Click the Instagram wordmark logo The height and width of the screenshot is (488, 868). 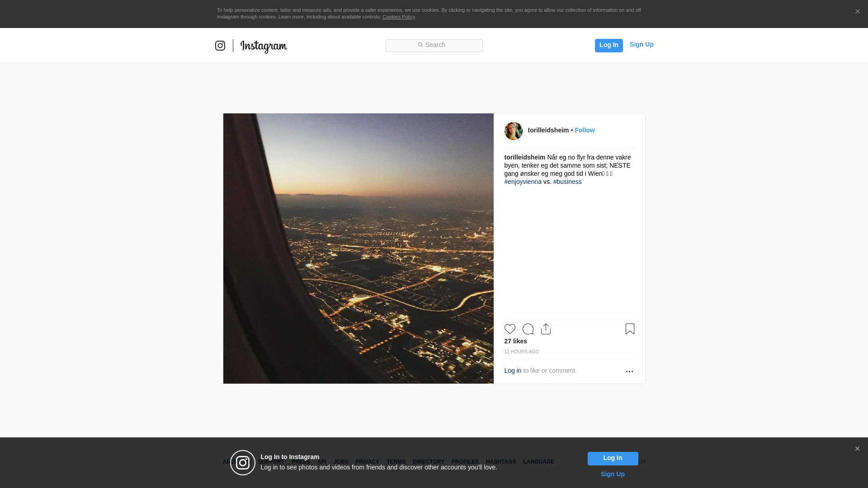[264, 47]
